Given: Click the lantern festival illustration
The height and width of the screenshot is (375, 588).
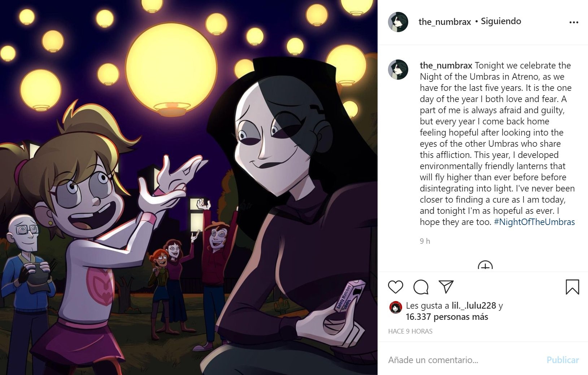Looking at the screenshot, I should click(189, 187).
